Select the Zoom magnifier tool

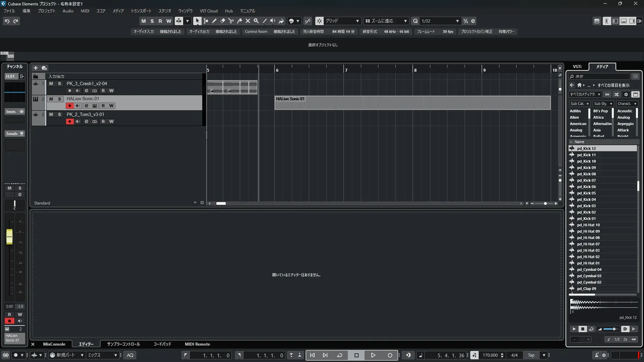point(256,21)
